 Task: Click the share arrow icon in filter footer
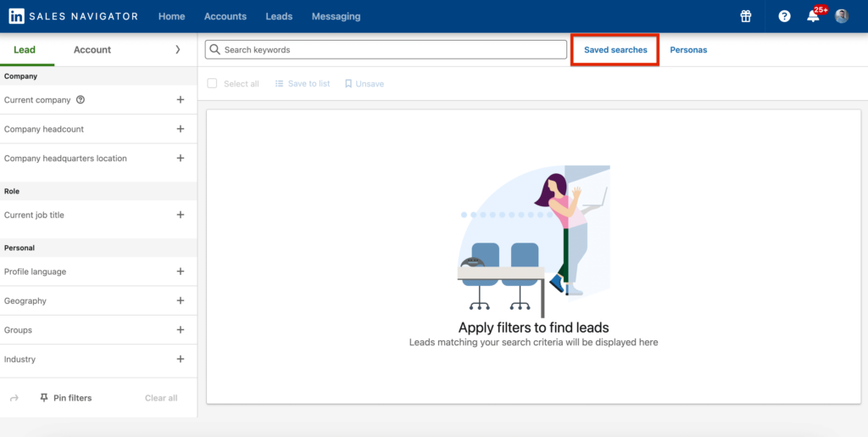click(x=14, y=398)
